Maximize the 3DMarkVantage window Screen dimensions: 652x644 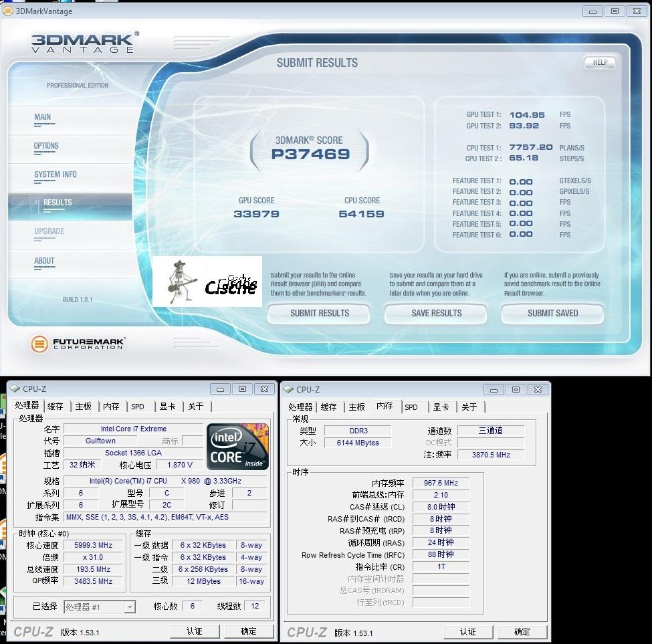click(x=615, y=11)
